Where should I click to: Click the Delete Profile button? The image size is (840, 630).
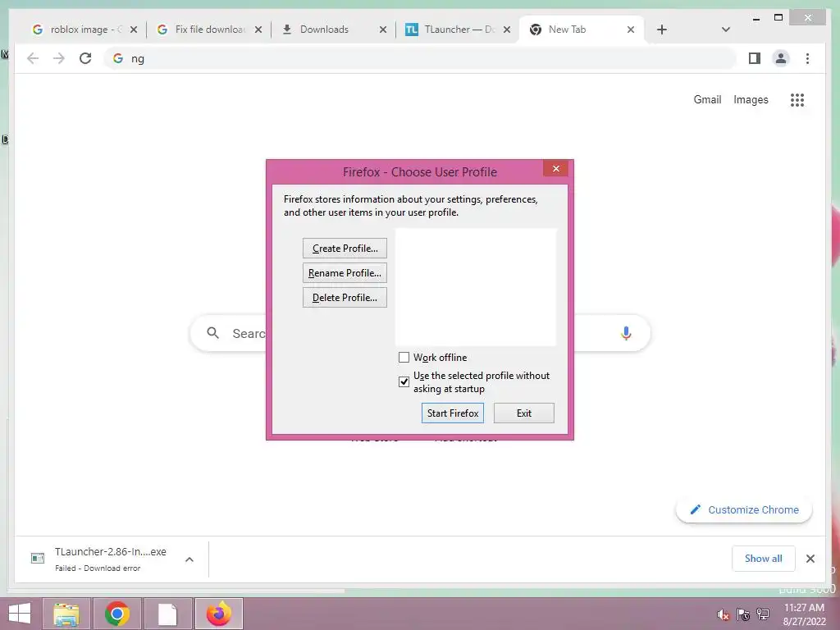click(345, 298)
